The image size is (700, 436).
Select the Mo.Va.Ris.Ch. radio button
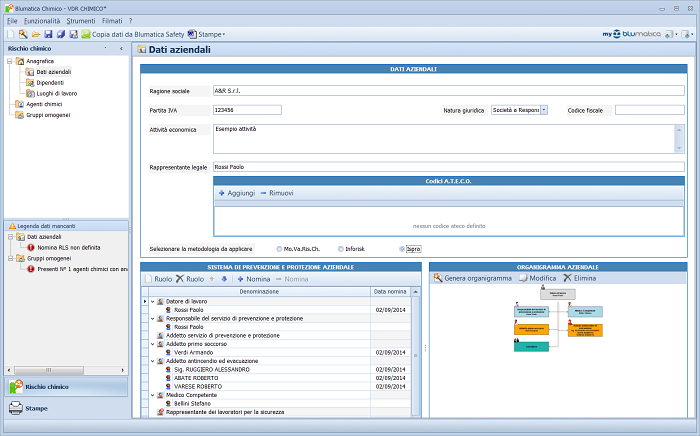(279, 248)
